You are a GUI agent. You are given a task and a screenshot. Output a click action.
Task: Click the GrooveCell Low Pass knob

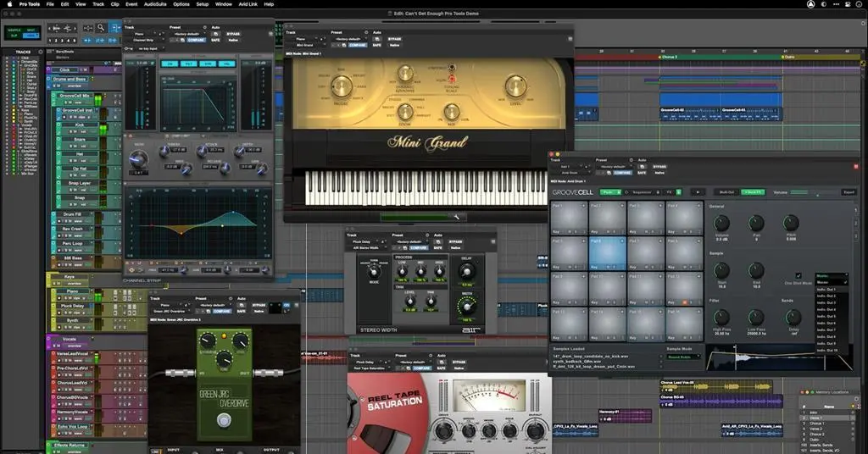(756, 318)
